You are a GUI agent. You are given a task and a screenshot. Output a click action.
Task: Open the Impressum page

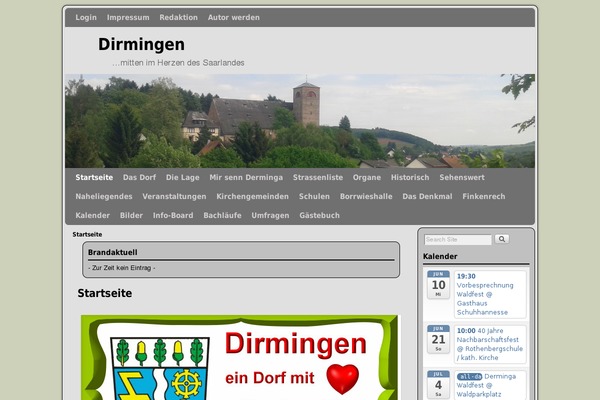coord(128,17)
